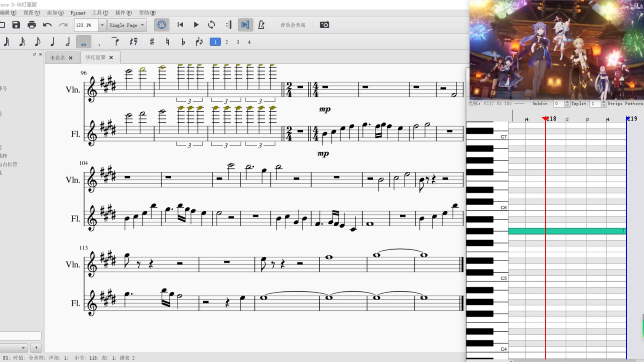This screenshot has height=362, width=644.
Task: Rewind playback to start position
Action: point(180,25)
